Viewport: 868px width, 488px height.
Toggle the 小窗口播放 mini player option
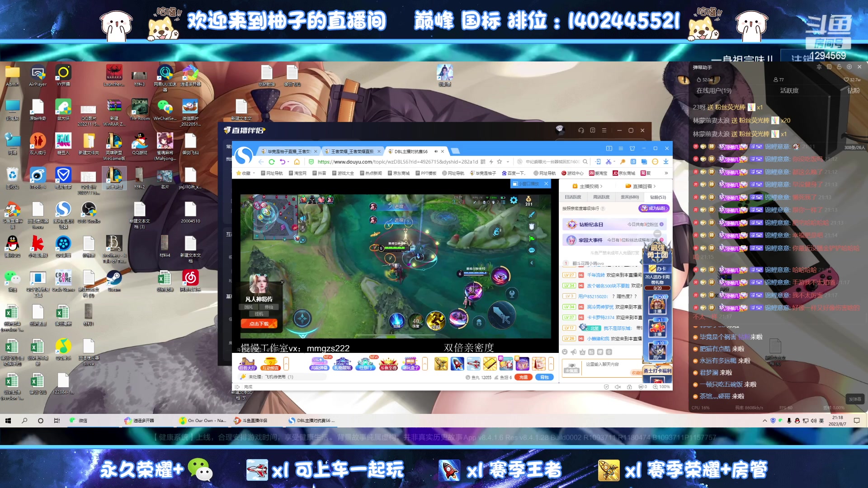click(526, 183)
